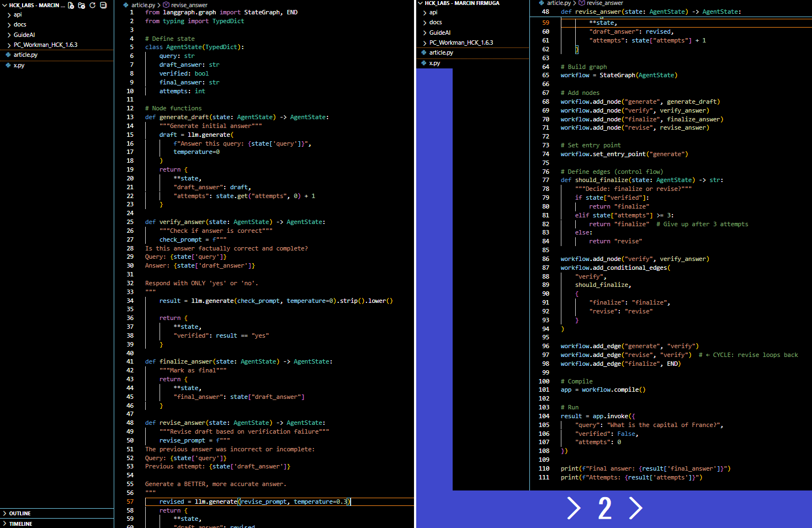
Task: Select x.py in the right explorer
Action: coord(434,63)
